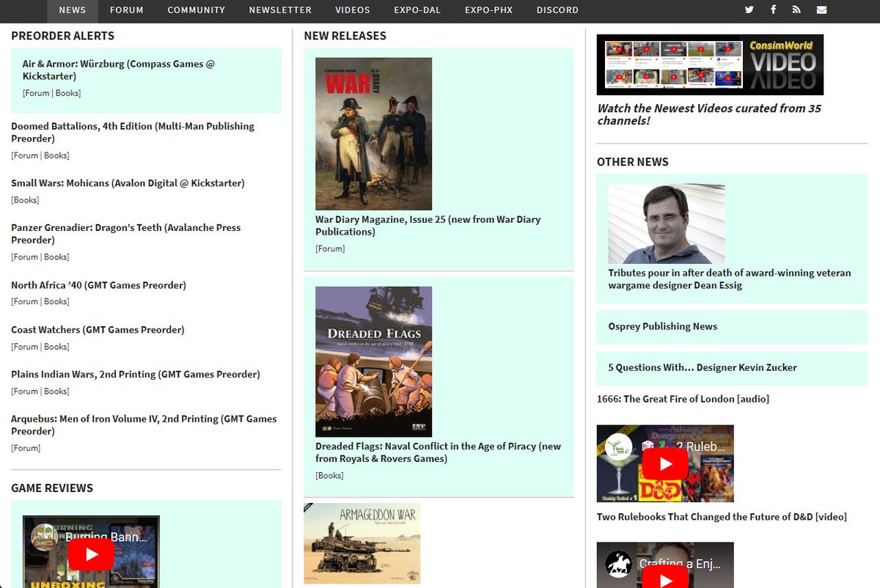
Task: Open the EXPO-PHX menu item
Action: (x=489, y=10)
